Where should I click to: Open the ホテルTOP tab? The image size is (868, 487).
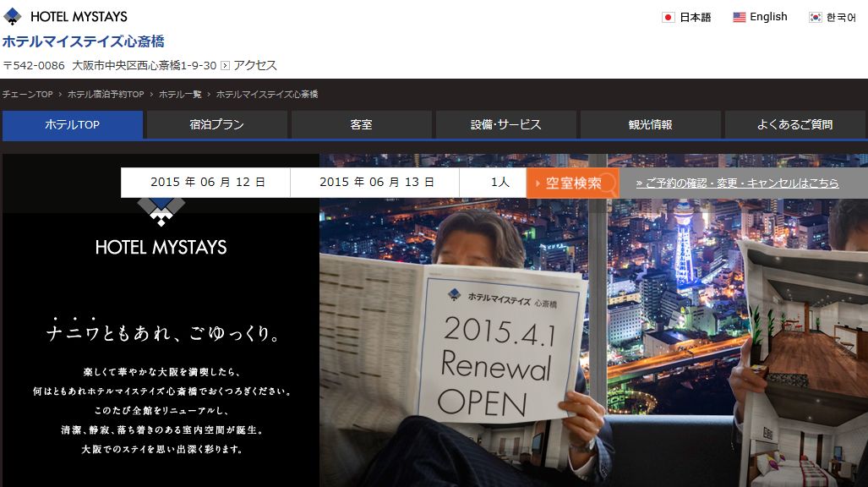(x=73, y=124)
